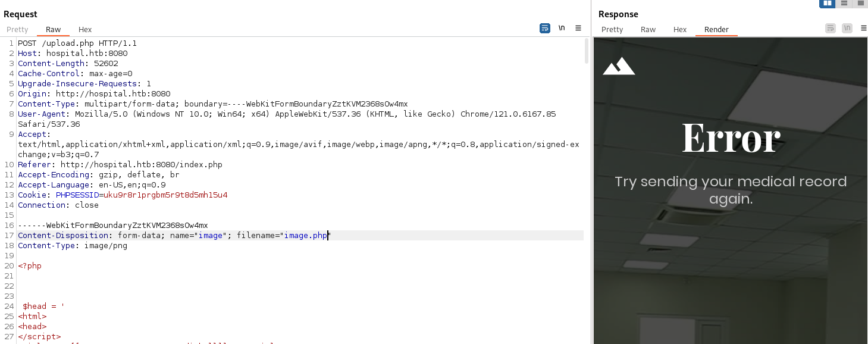The height and width of the screenshot is (344, 868).
Task: Switch the Request view to Hex tab
Action: [85, 29]
